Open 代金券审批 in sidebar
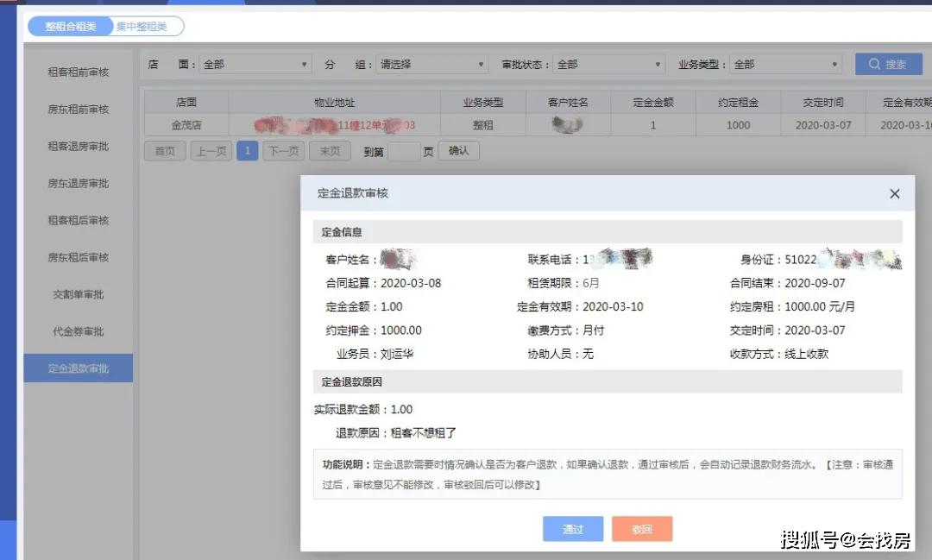 coord(79,331)
